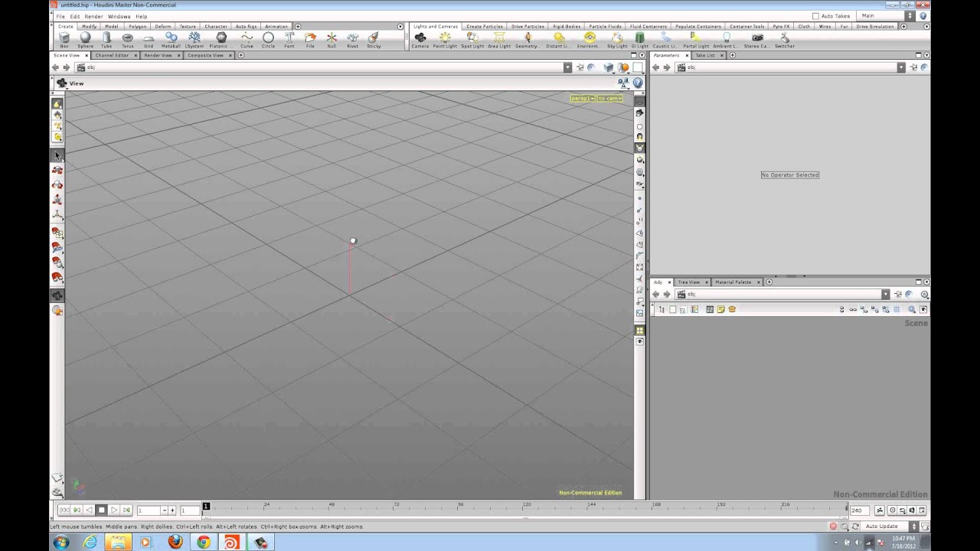The height and width of the screenshot is (551, 980).
Task: Open the Edit menu
Action: click(x=75, y=16)
